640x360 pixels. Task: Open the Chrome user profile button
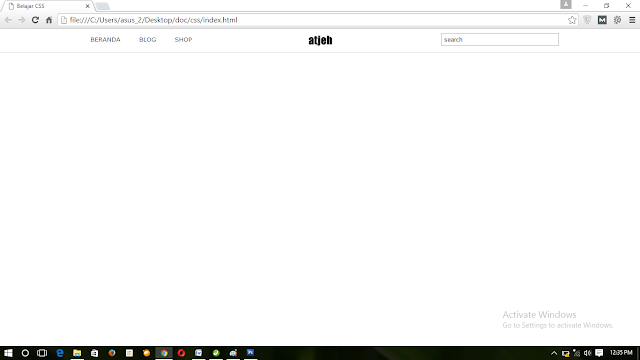point(566,4)
